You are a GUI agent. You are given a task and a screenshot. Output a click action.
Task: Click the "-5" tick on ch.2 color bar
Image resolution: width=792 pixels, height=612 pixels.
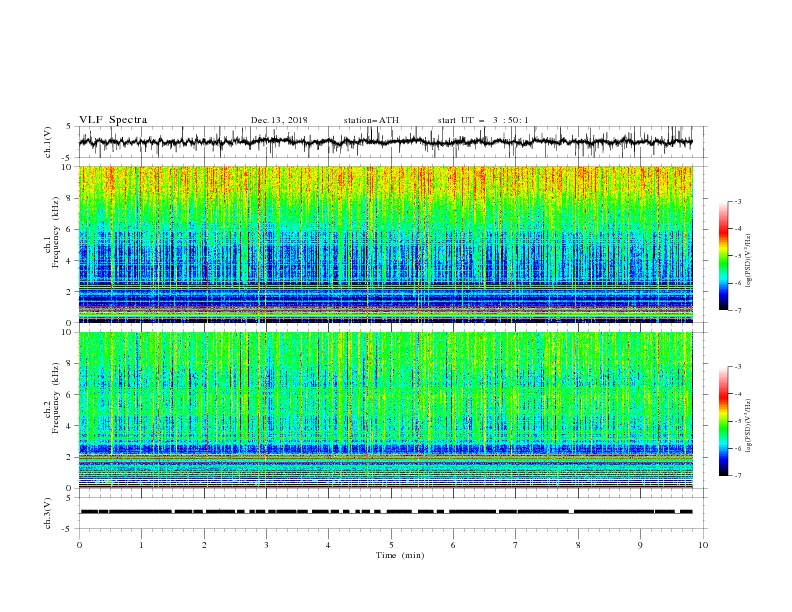tap(737, 421)
